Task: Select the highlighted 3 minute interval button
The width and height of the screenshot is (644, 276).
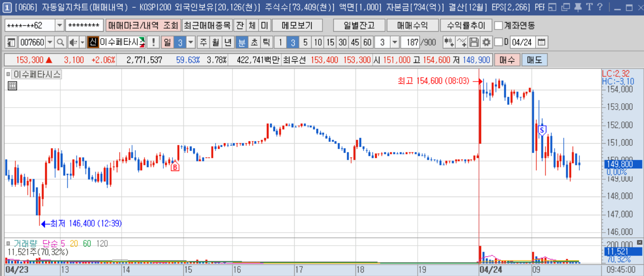Action: (293, 43)
